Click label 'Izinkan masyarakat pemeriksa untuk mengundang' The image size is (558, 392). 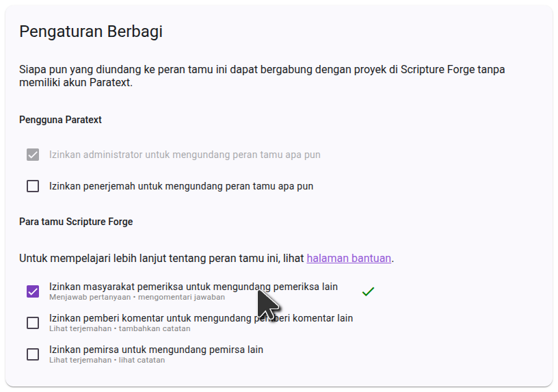[150, 287]
